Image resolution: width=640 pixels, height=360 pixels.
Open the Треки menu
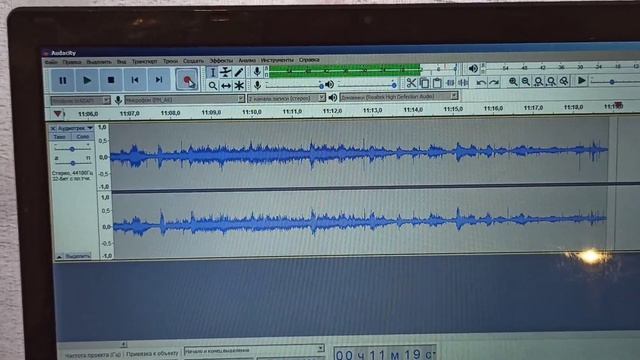(170, 61)
